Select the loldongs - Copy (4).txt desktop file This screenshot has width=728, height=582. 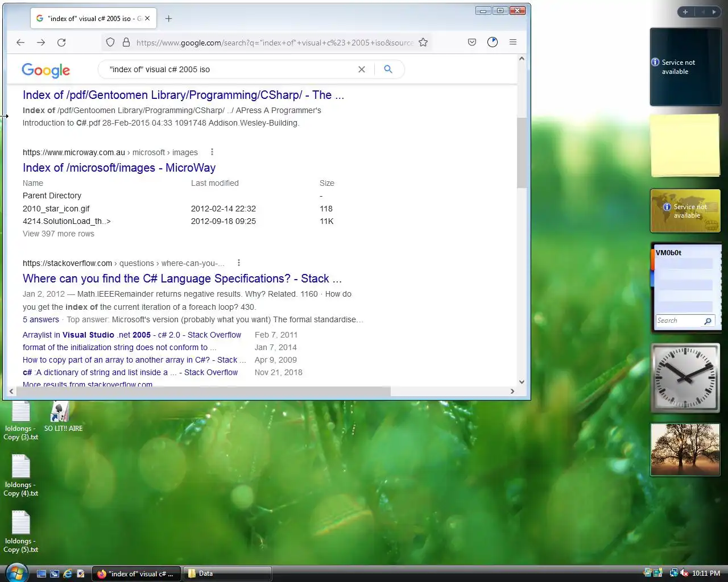pos(20,476)
